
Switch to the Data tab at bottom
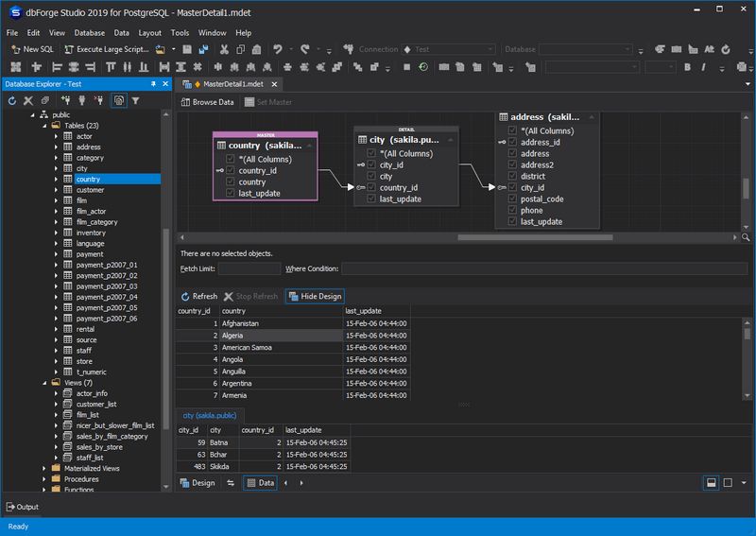pyautogui.click(x=260, y=483)
